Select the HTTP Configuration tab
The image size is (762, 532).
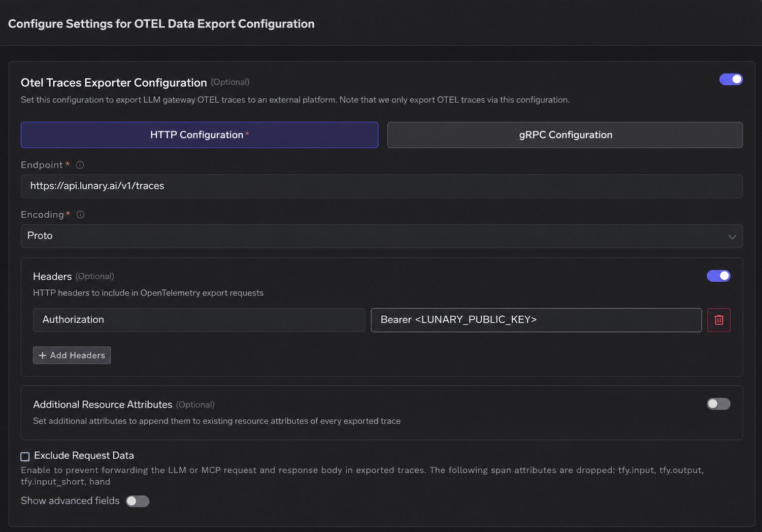tap(200, 135)
